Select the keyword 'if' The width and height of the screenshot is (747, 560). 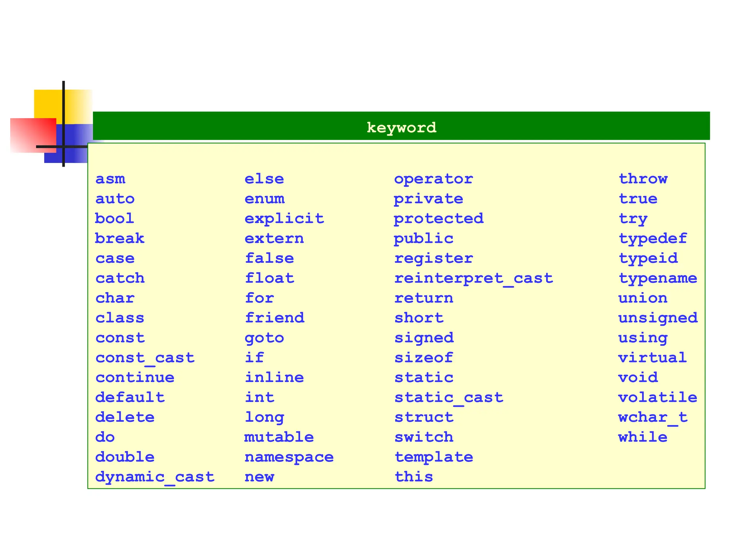[x=254, y=358]
